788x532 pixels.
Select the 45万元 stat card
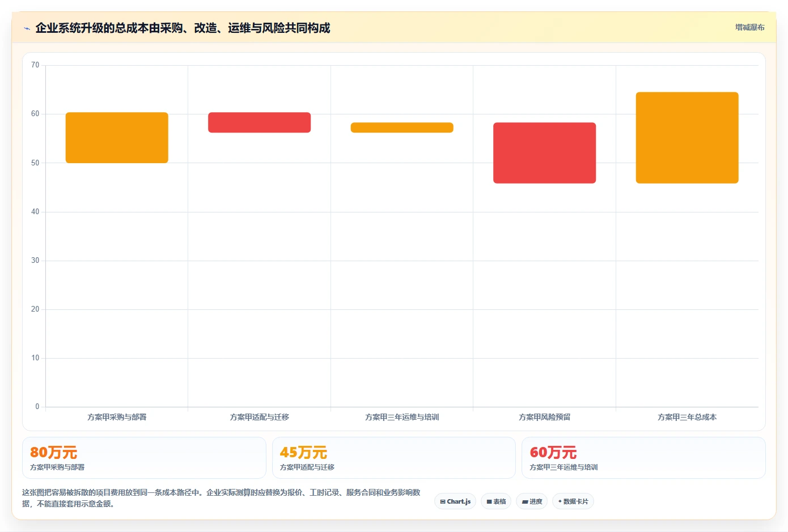tap(394, 458)
